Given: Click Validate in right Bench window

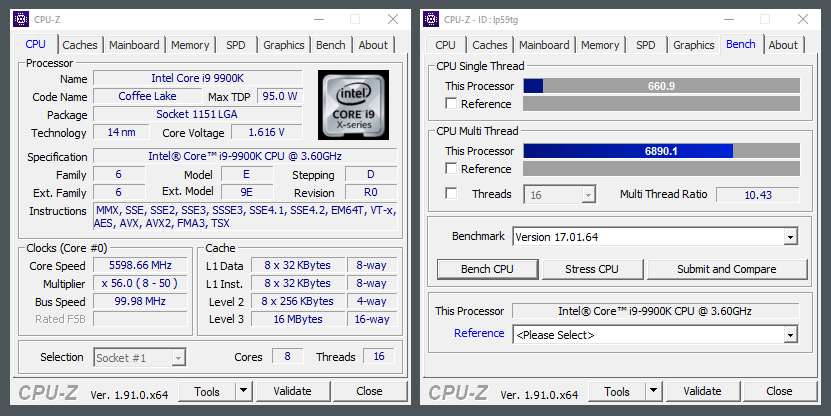Looking at the screenshot, I should pyautogui.click(x=702, y=391).
